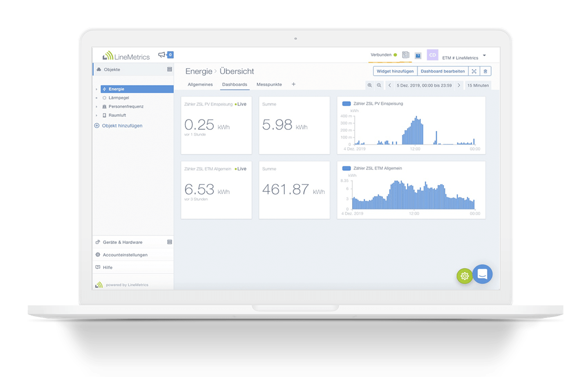Click the Widget hinzufügen button
Viewport: 588px width, 377px height.
(x=395, y=71)
